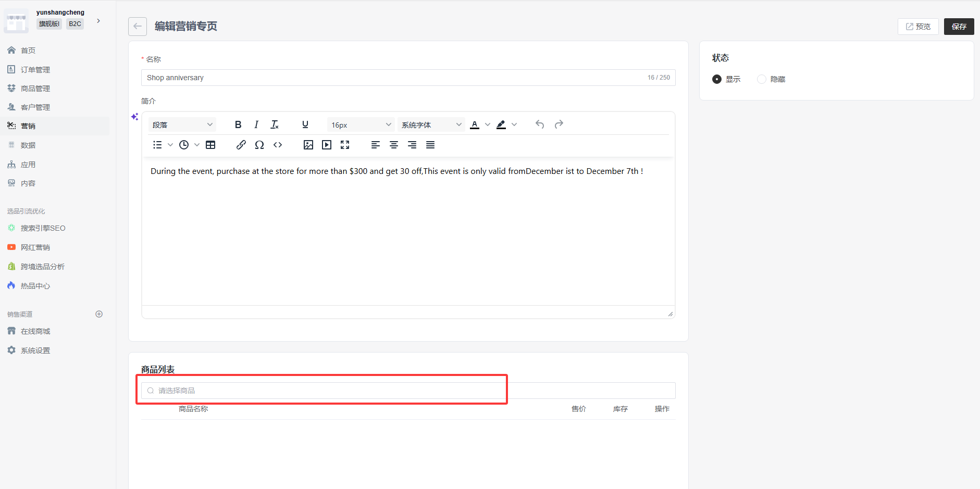Select the 隐藏 status radio button
The image size is (980, 489).
(762, 79)
